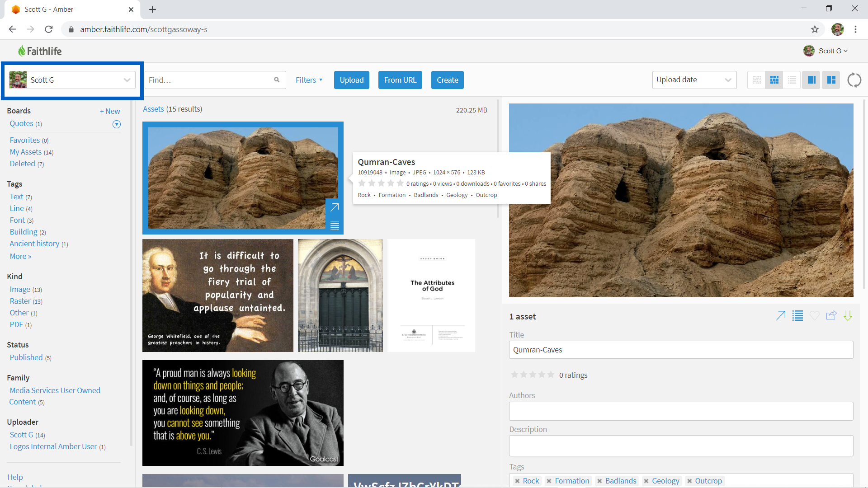
Task: Switch to medium grid view
Action: tap(774, 80)
